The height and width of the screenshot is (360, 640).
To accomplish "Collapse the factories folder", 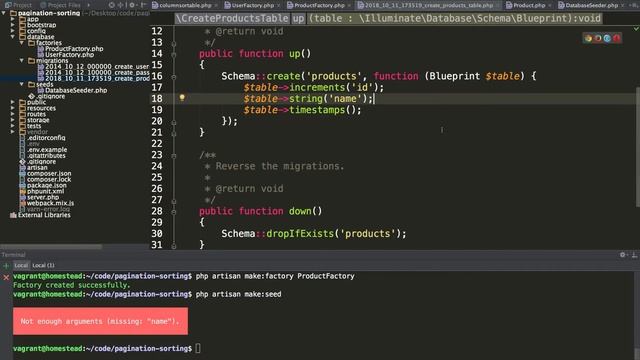I will 22,43.
